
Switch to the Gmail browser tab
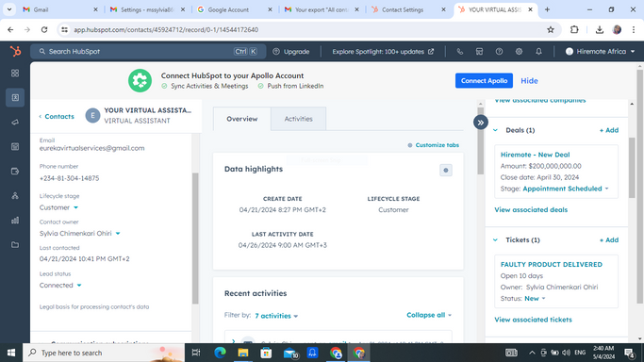(60, 9)
